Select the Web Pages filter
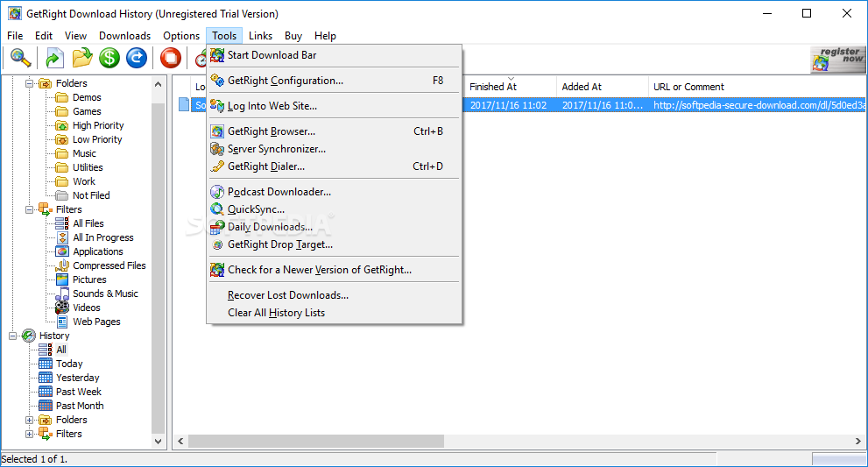The height and width of the screenshot is (467, 868). tap(96, 322)
